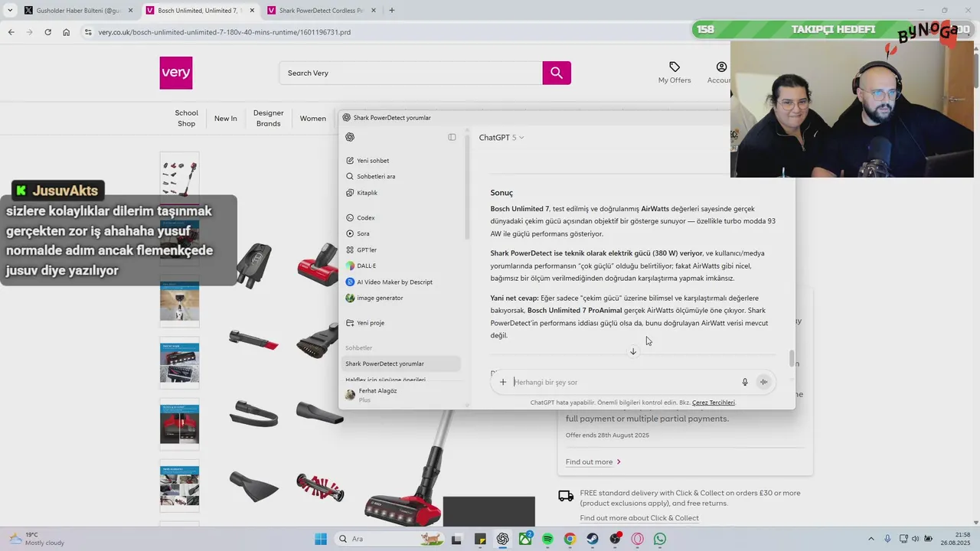980x551 pixels.
Task: Open the Account profile icon
Action: 721,67
